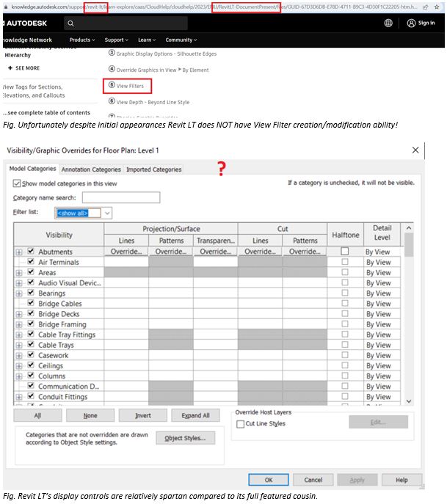
Task: Click Abutments Transparency Override button
Action: [x=216, y=252]
